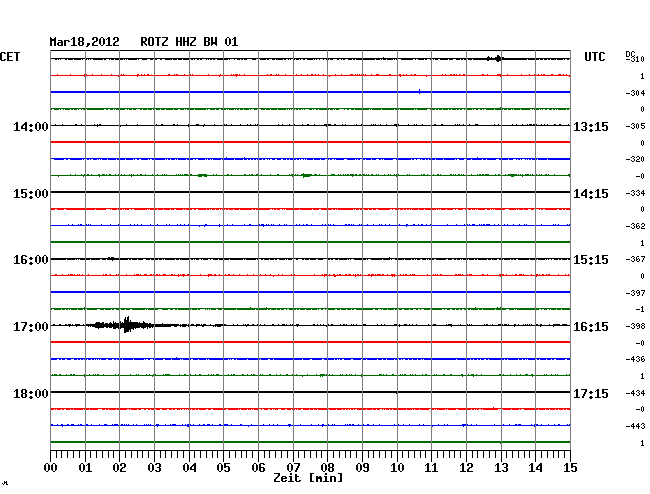The width and height of the screenshot is (650, 494).
Task: Click the DC offset value "-398"
Action: (635, 326)
